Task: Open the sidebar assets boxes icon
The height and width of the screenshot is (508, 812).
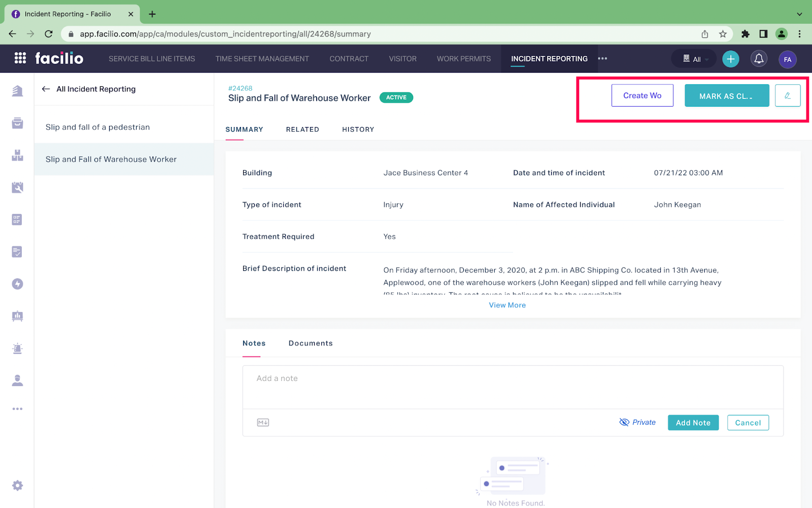Action: (17, 155)
